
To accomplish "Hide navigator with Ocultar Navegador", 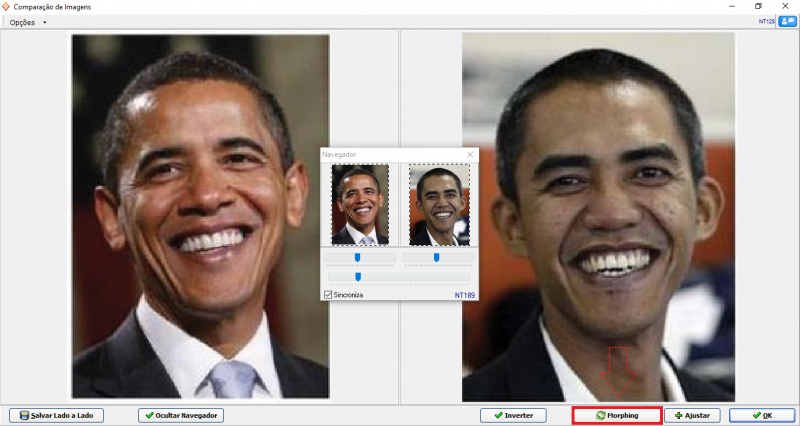I will [x=181, y=415].
